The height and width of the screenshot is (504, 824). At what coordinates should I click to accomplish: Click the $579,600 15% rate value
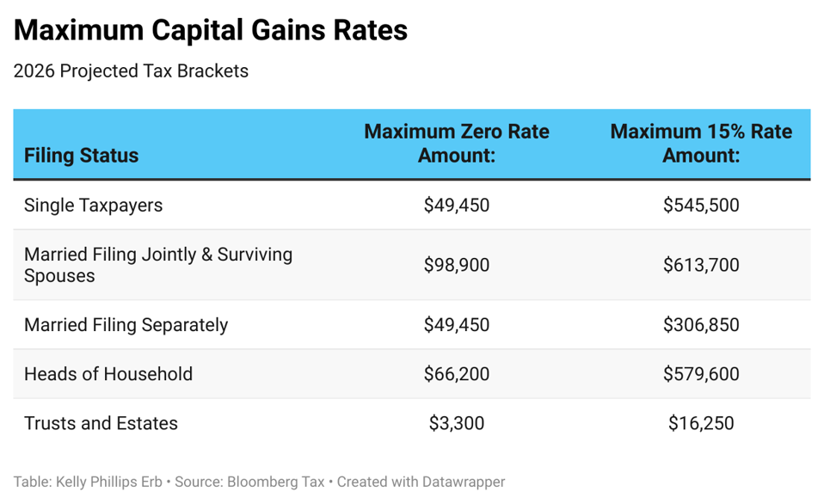700,374
